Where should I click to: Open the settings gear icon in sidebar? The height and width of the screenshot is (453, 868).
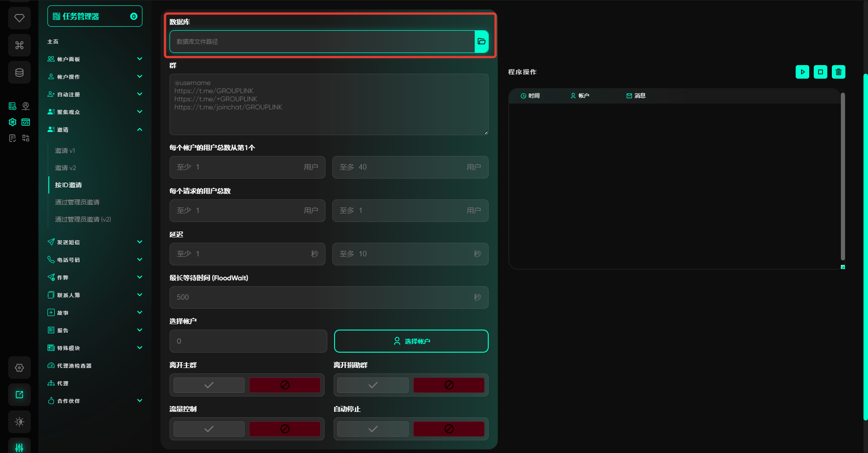coord(19,368)
